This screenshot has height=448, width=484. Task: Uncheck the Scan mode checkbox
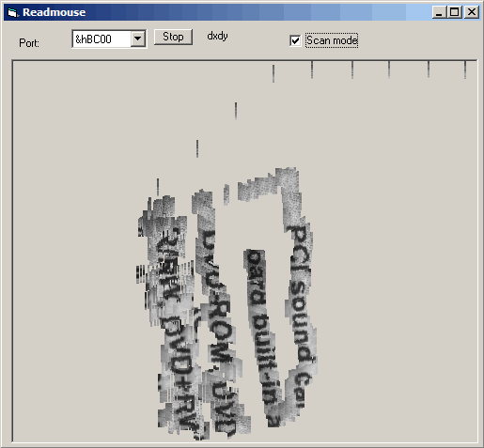click(x=295, y=40)
